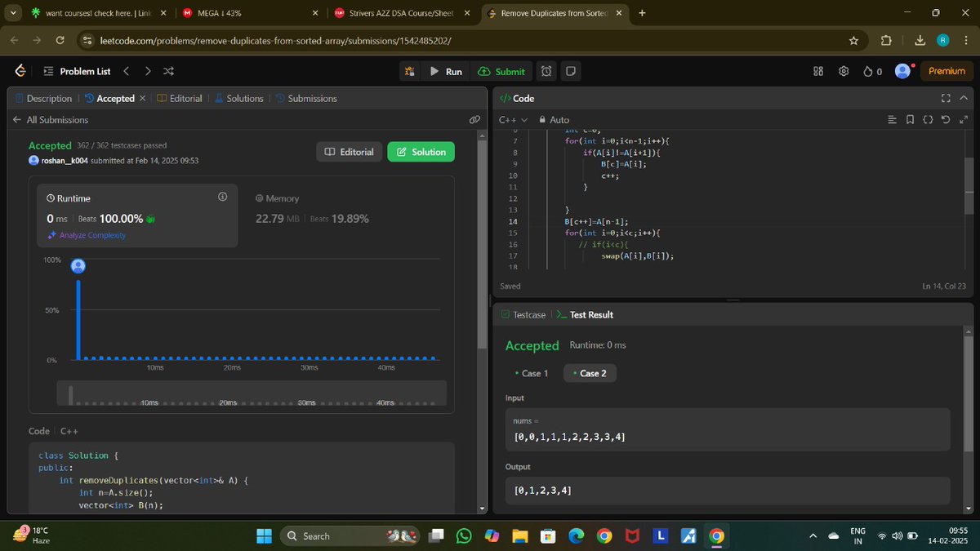Open the Premium subscription button

point(947,71)
